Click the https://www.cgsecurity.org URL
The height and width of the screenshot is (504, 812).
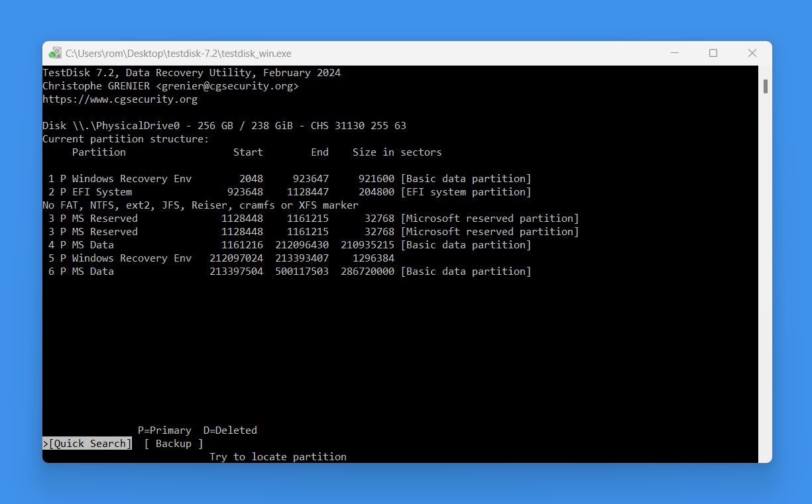pyautogui.click(x=120, y=99)
